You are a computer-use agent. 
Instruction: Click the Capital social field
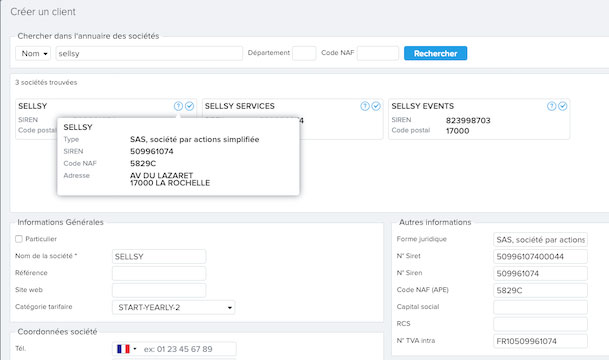[x=540, y=307]
